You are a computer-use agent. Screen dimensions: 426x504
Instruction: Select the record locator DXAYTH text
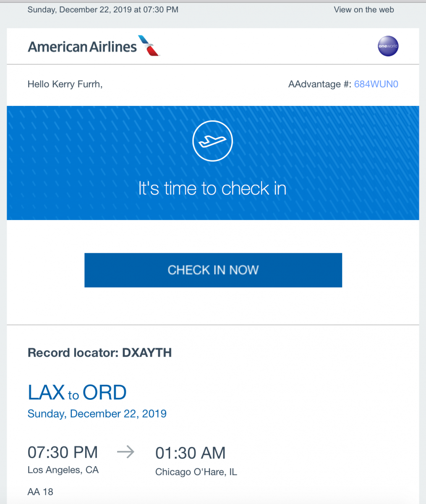point(100,353)
